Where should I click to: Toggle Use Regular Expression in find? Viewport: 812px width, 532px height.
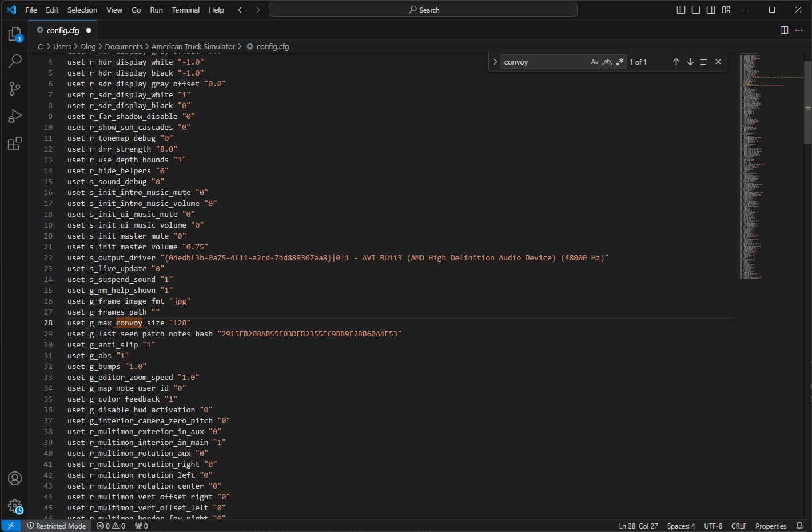[620, 62]
